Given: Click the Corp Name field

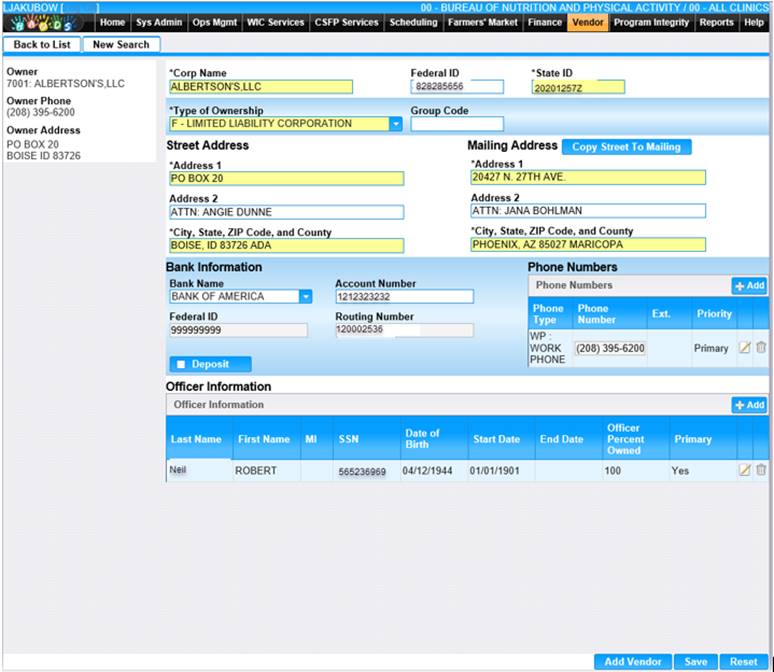Looking at the screenshot, I should pos(261,87).
